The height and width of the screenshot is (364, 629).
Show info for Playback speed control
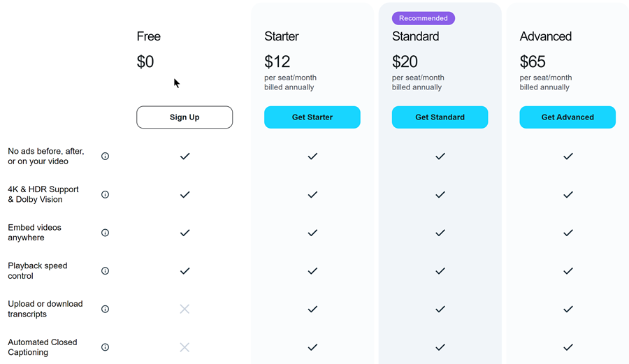[x=105, y=271]
